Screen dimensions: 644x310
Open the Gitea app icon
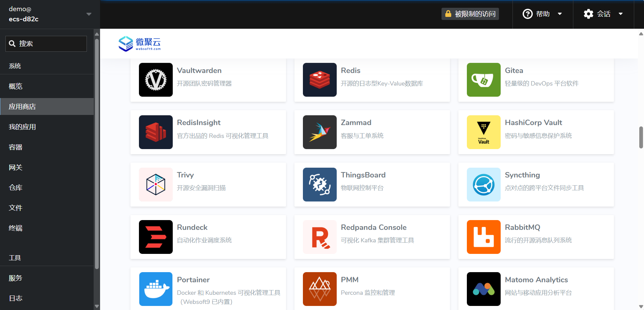[484, 80]
